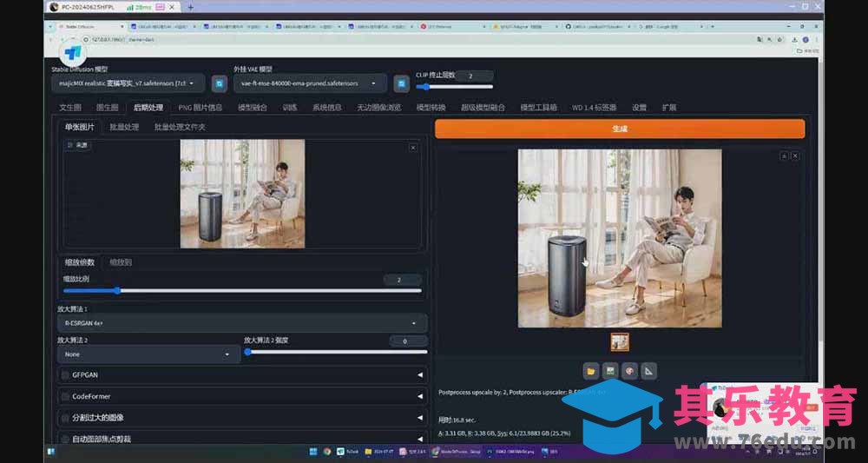This screenshot has height=463, width=868.
Task: Send result to img2img with picture icon
Action: coord(610,371)
